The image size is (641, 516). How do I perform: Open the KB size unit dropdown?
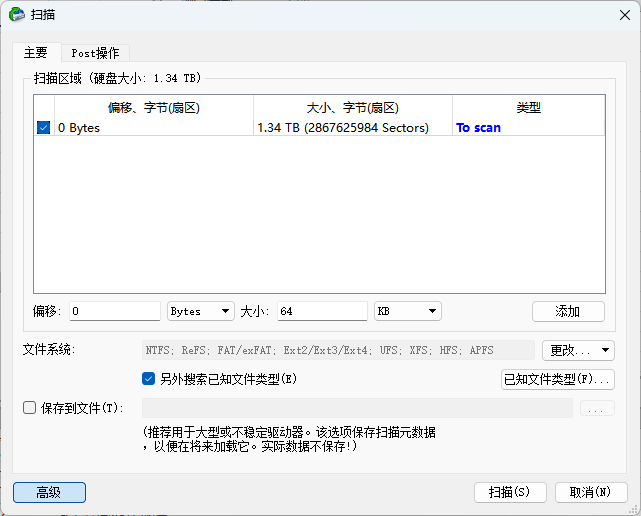point(408,311)
